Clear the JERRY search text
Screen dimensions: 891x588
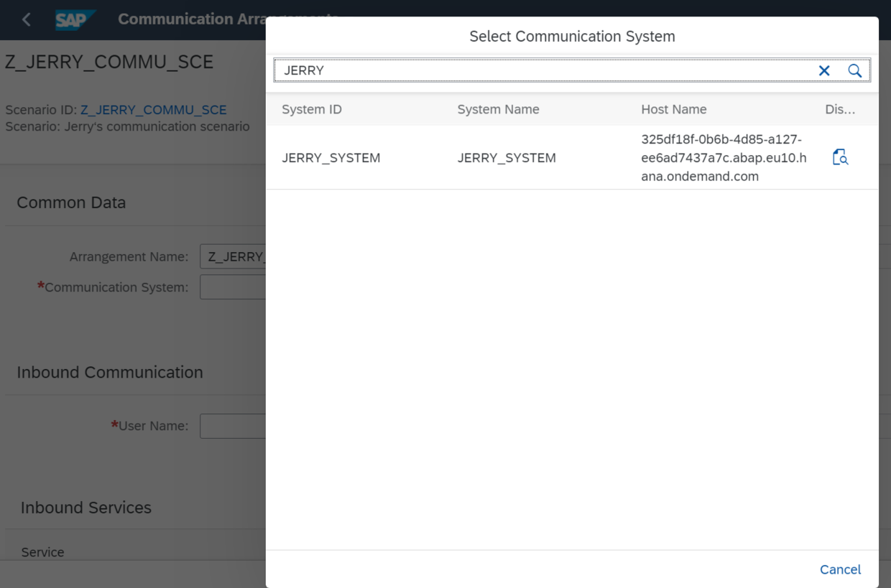point(824,70)
